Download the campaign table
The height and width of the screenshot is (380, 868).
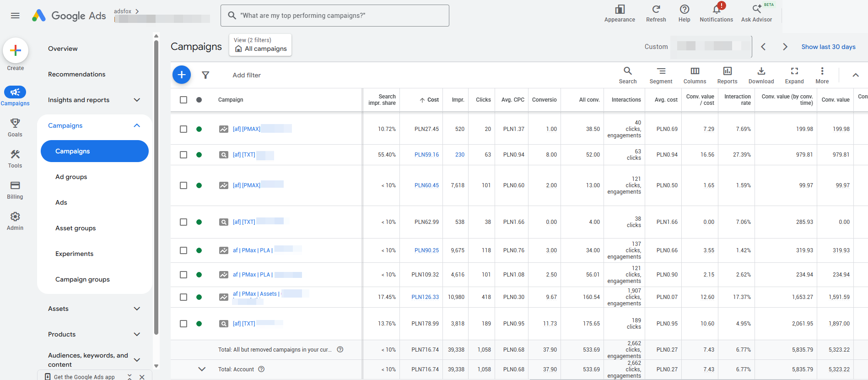pyautogui.click(x=761, y=75)
